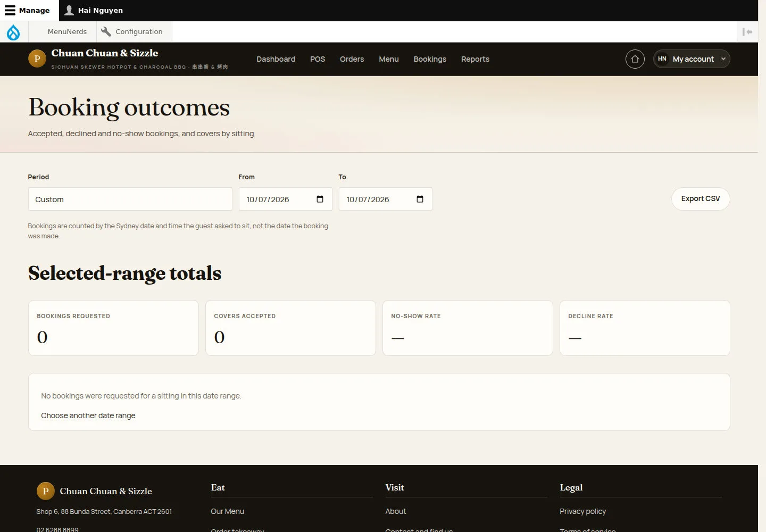Select Menu in the main navigation
The height and width of the screenshot is (532, 766).
click(x=389, y=59)
